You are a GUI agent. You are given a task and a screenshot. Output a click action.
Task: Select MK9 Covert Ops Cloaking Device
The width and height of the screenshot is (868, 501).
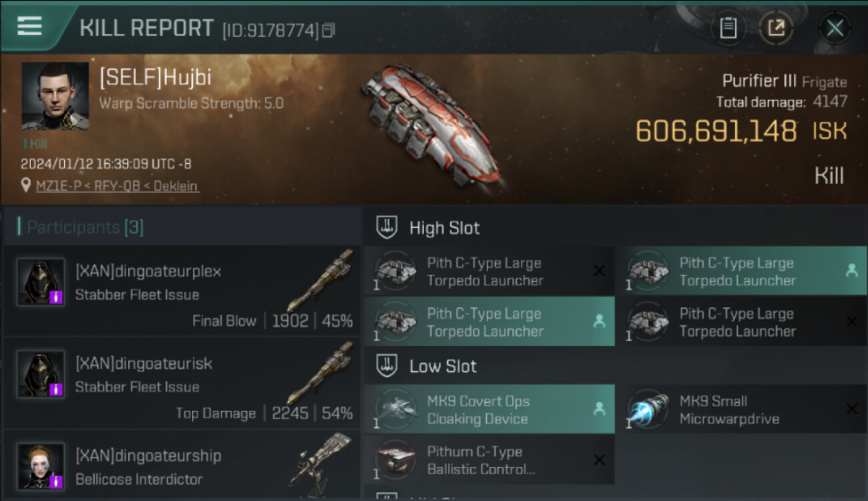(489, 409)
